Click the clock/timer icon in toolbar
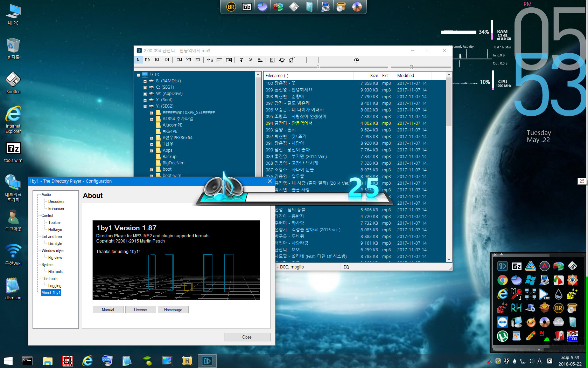588x368 pixels. (x=356, y=60)
